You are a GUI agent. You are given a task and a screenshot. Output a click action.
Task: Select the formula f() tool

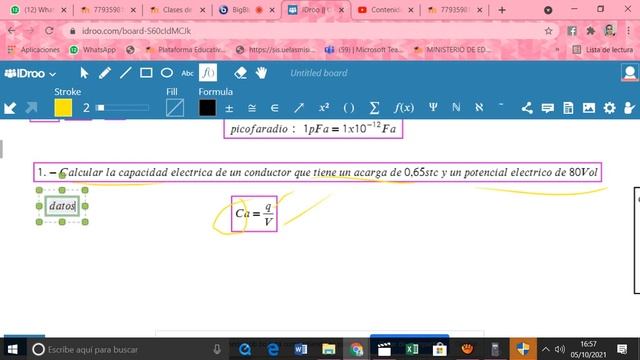click(208, 73)
